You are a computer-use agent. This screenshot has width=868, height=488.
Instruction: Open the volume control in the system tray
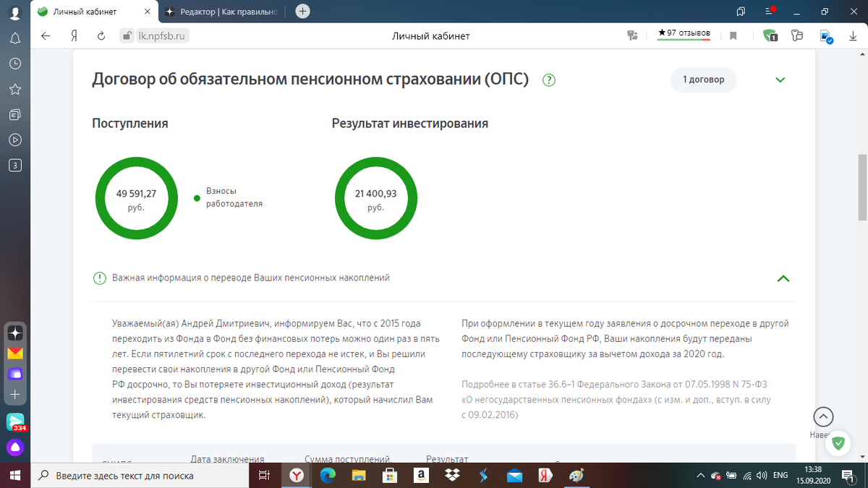pos(761,476)
